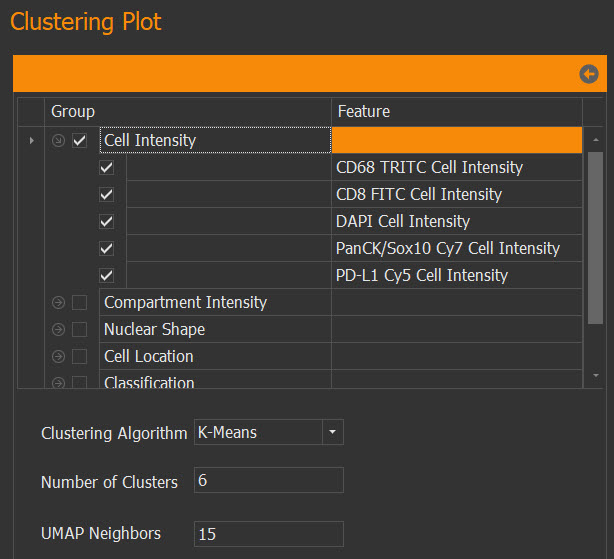Expand Classification group circle arrow icon
The image size is (614, 559).
[x=58, y=382]
